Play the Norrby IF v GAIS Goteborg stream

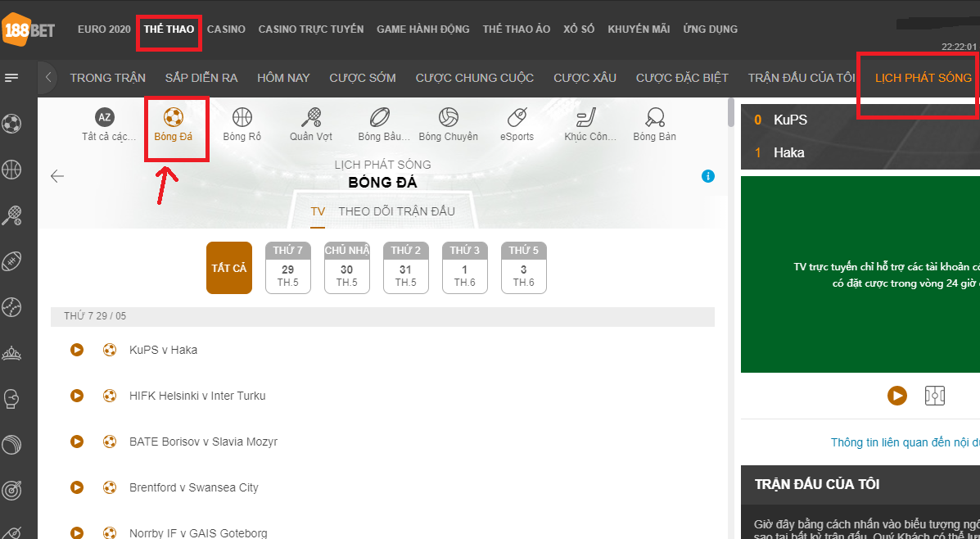click(x=77, y=532)
